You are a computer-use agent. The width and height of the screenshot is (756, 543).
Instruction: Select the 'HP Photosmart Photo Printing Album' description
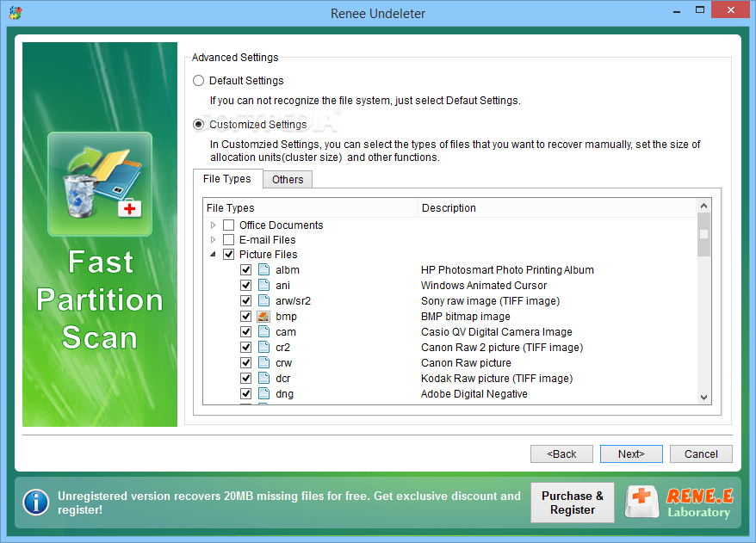coord(507,270)
